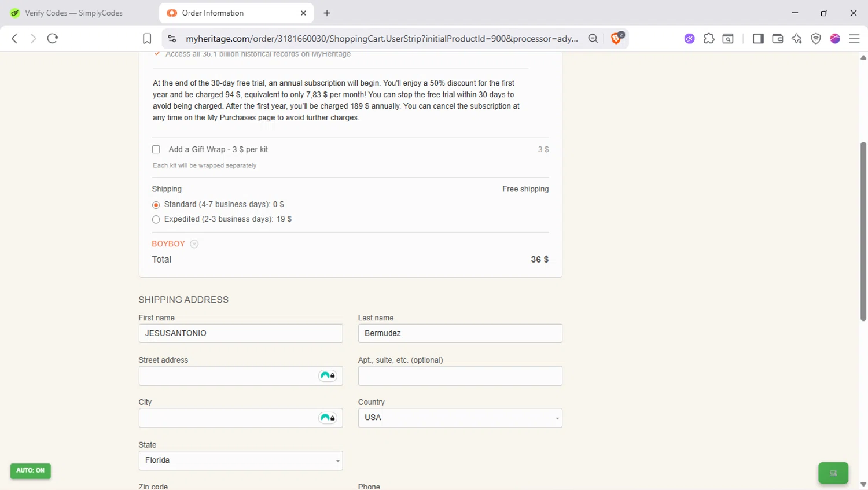Open Brave Wallet
Screen dimensions: 868x490
click(x=778, y=39)
